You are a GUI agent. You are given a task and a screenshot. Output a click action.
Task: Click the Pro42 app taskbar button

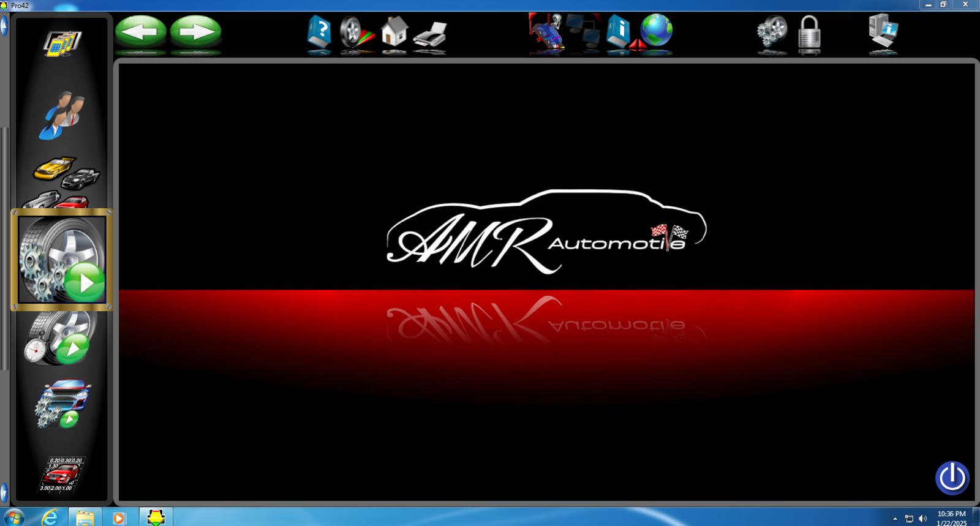156,517
